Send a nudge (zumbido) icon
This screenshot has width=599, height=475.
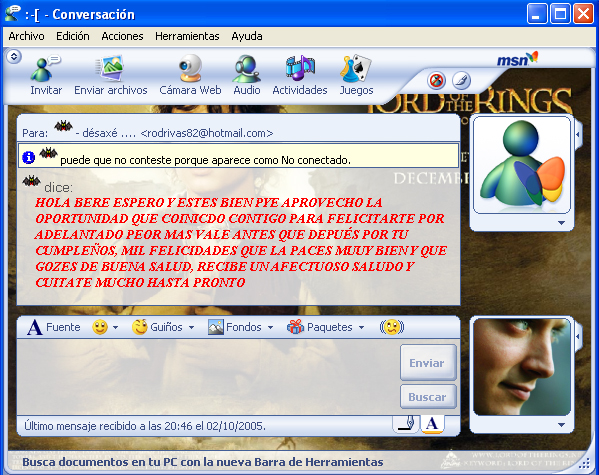click(x=392, y=327)
